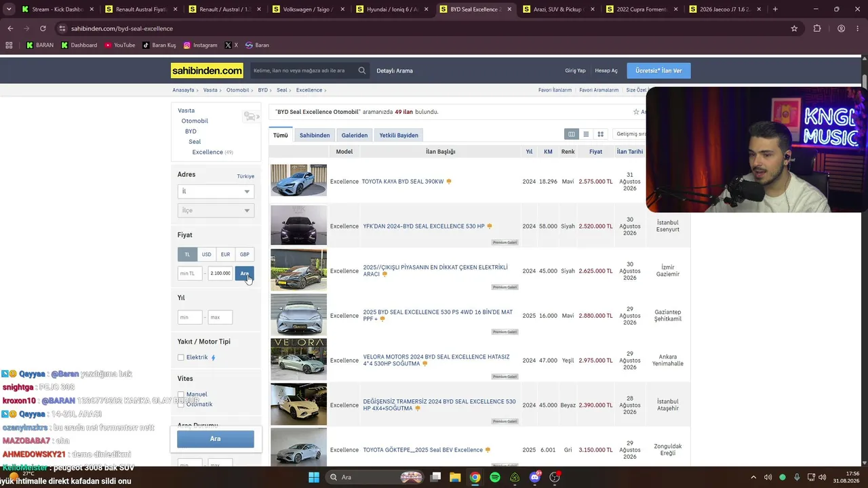The width and height of the screenshot is (868, 488).
Task: Select TL currency option
Action: tap(187, 254)
